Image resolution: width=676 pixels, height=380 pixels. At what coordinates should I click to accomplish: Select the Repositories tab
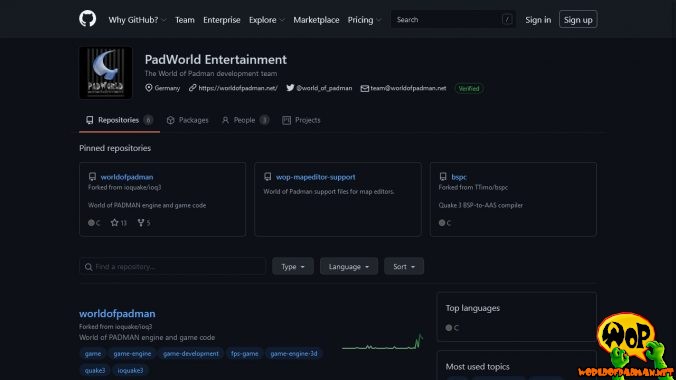(119, 120)
